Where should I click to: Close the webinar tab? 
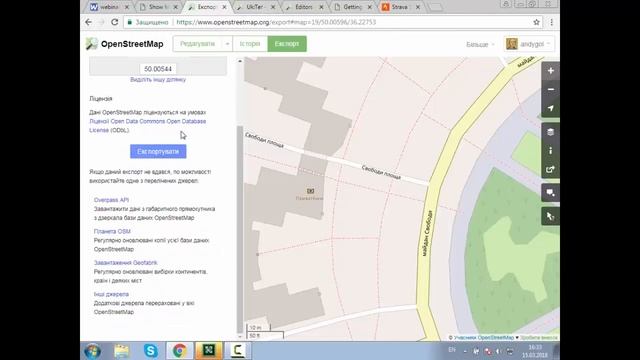[x=127, y=7]
